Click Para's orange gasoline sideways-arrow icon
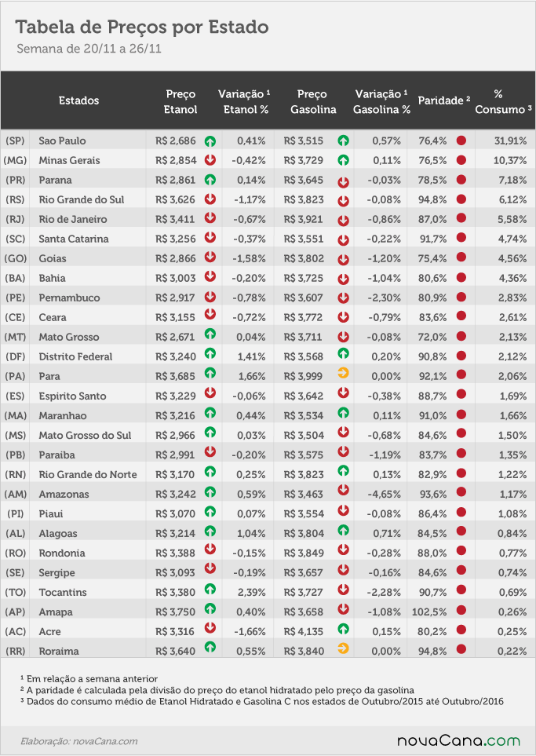 [343, 373]
